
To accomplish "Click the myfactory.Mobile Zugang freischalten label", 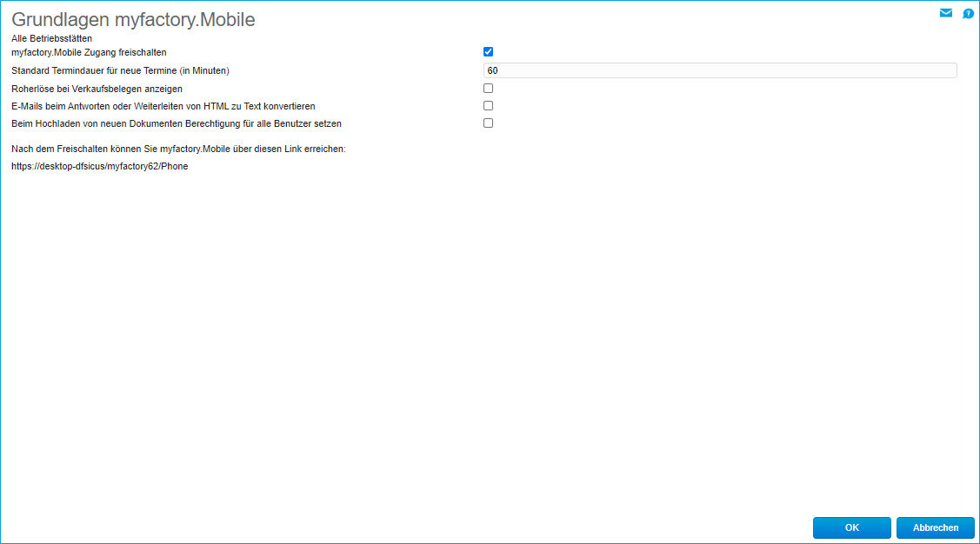I will point(89,52).
